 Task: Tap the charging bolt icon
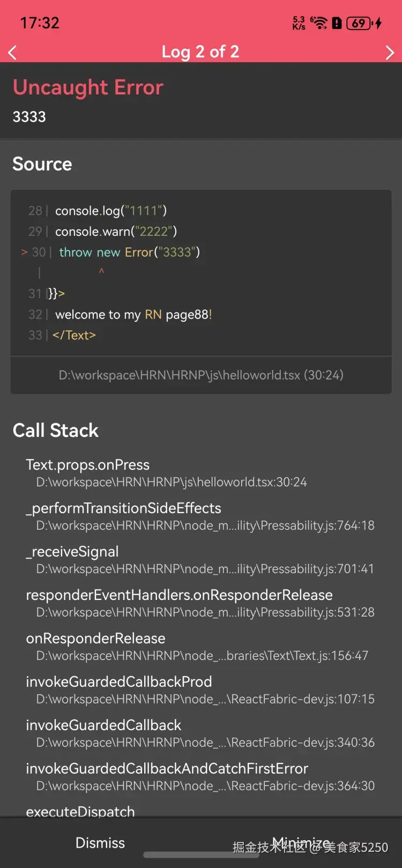378,23
